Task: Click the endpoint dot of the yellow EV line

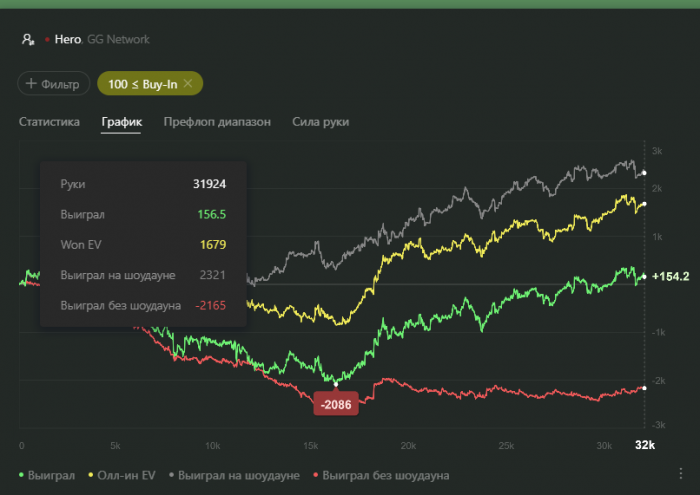Action: coord(644,204)
